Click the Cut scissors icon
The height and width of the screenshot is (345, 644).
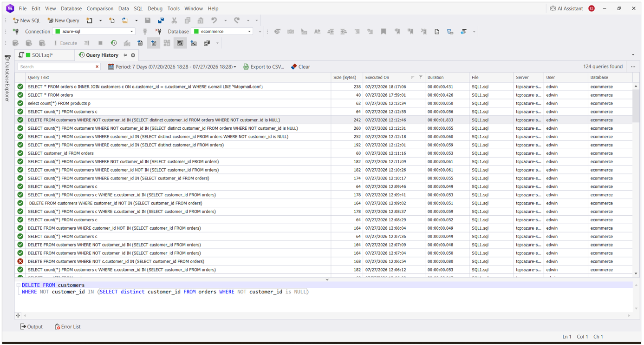coord(174,20)
